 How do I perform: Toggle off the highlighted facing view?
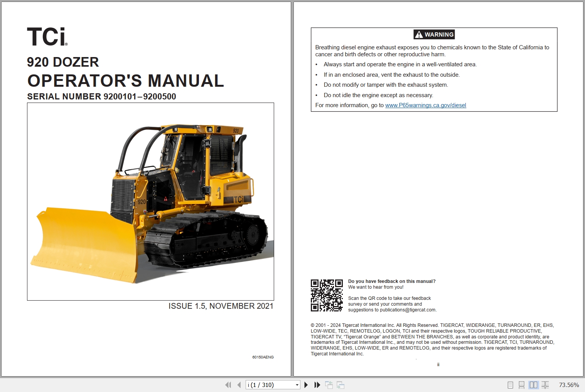tap(534, 385)
